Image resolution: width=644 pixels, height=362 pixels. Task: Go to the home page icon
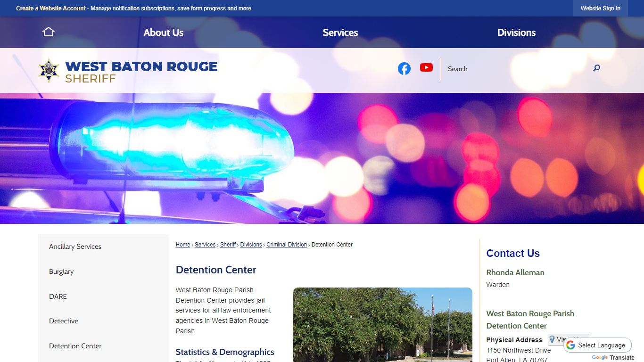pyautogui.click(x=49, y=32)
